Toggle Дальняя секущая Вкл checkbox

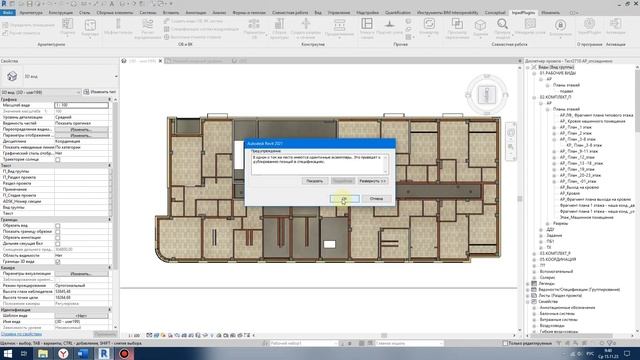point(58,244)
